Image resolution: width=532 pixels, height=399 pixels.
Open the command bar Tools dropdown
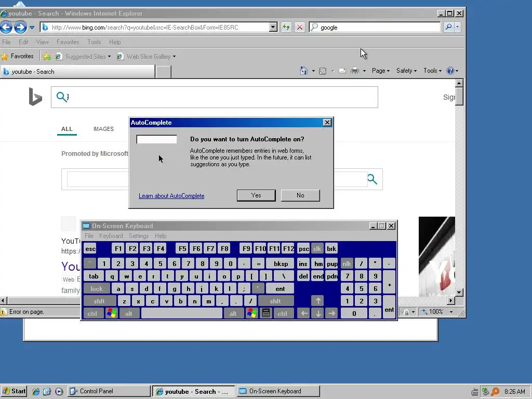(432, 71)
